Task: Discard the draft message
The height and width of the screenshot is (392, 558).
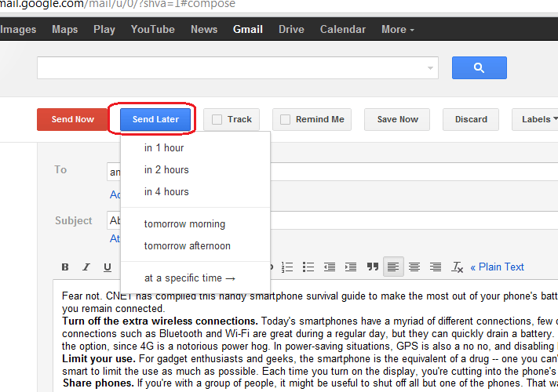Action: (x=471, y=119)
